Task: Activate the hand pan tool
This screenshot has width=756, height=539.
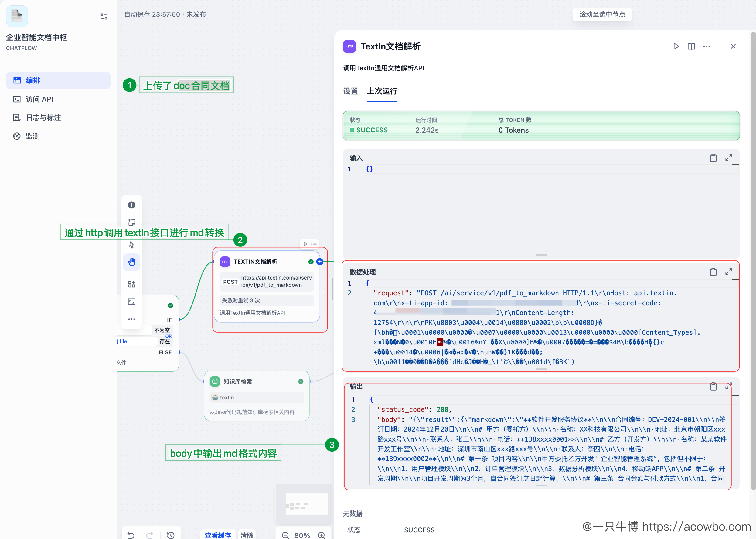Action: tap(131, 262)
